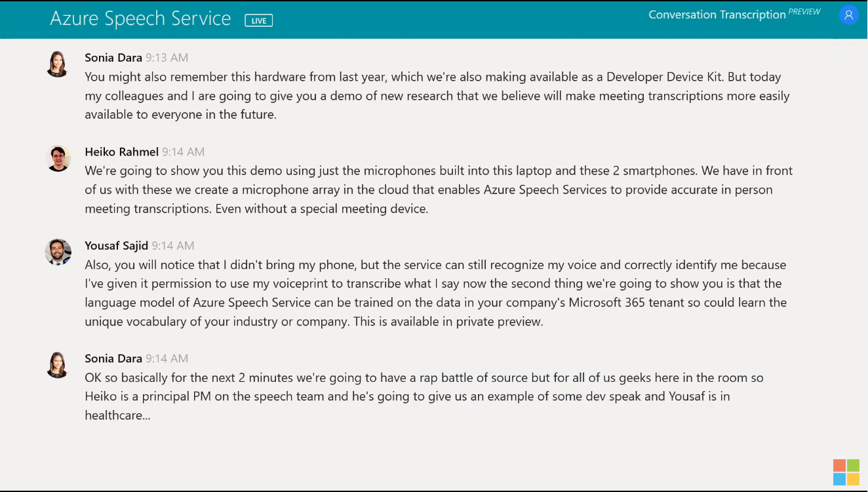The image size is (868, 492).
Task: Select the Azure Speech Service title
Action: (x=140, y=19)
